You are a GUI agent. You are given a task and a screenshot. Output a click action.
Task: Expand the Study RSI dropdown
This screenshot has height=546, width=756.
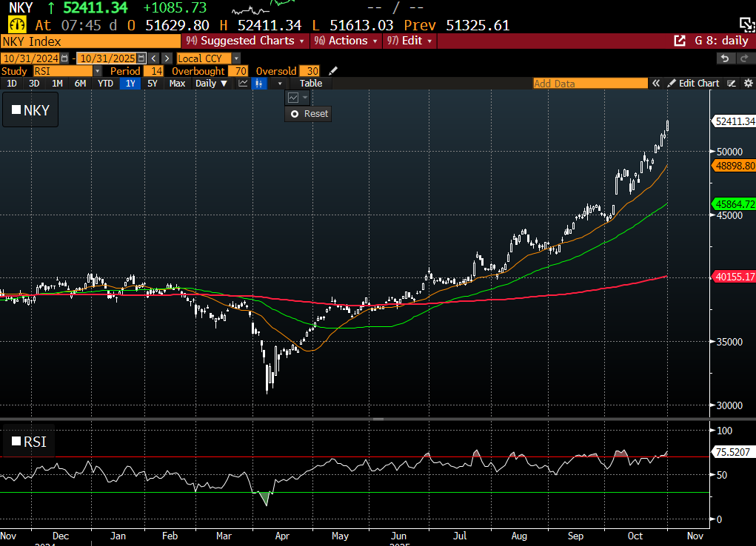(x=97, y=71)
